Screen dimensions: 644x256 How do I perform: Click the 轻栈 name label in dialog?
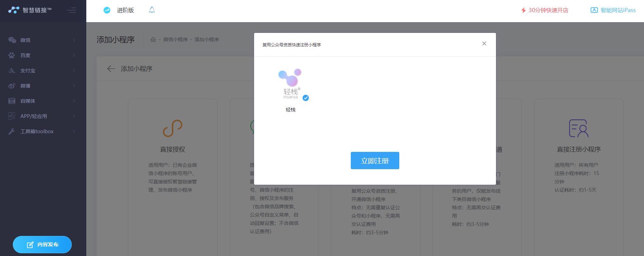click(x=290, y=110)
